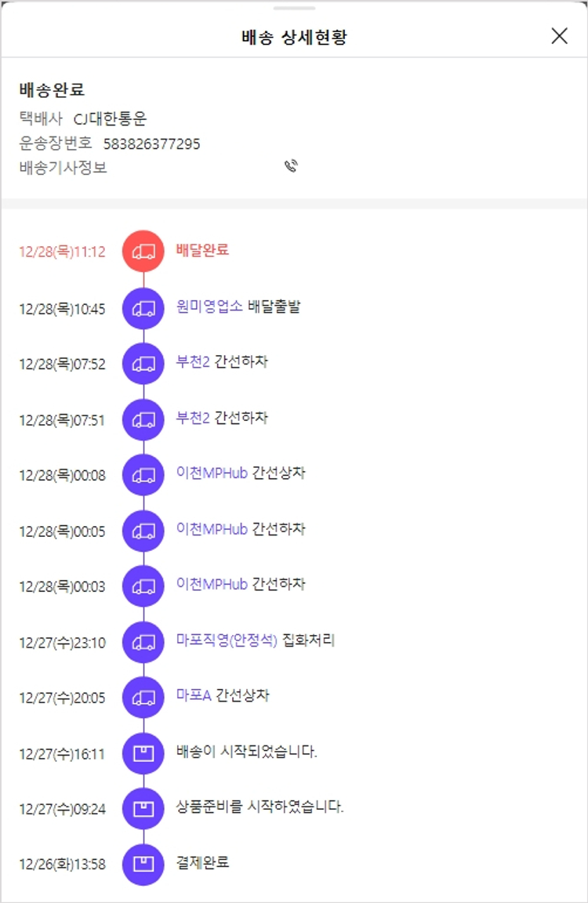Select tracking number 583826377295

(151, 143)
